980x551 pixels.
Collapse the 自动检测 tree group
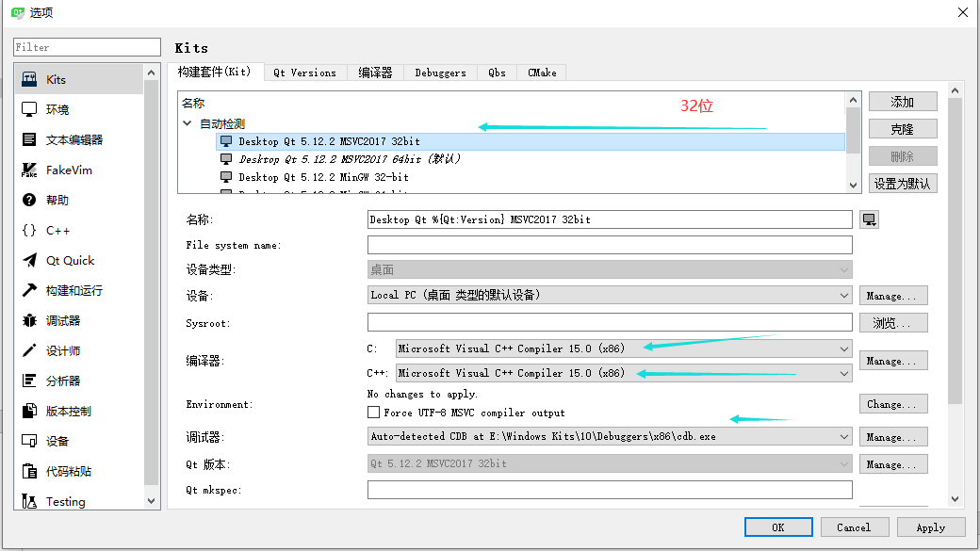pyautogui.click(x=187, y=123)
